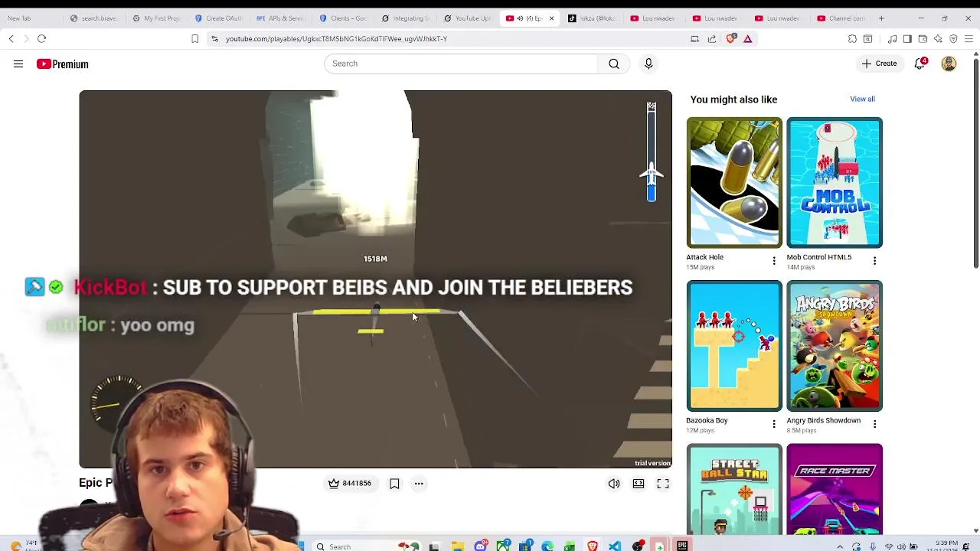The width and height of the screenshot is (980, 551).
Task: Open options menu for Angry Birds Showdown
Action: tap(874, 424)
